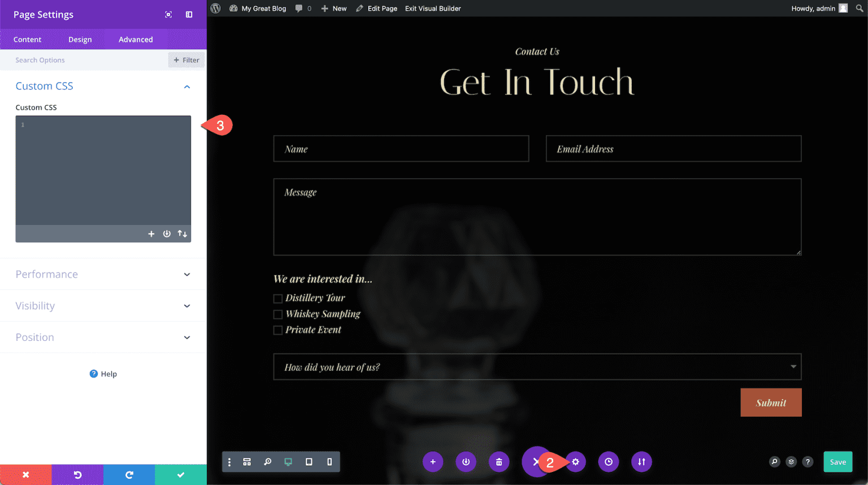Click the green Save button
The image size is (868, 485).
838,462
